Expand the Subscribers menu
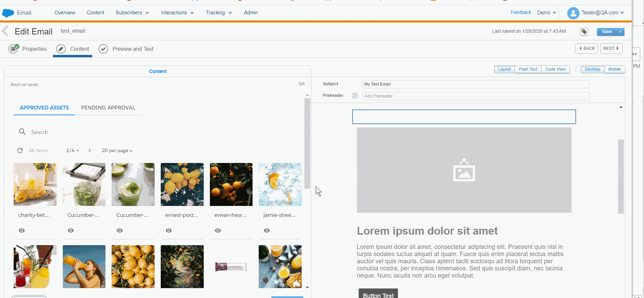Viewport: 644px width, 298px height. [x=132, y=13]
